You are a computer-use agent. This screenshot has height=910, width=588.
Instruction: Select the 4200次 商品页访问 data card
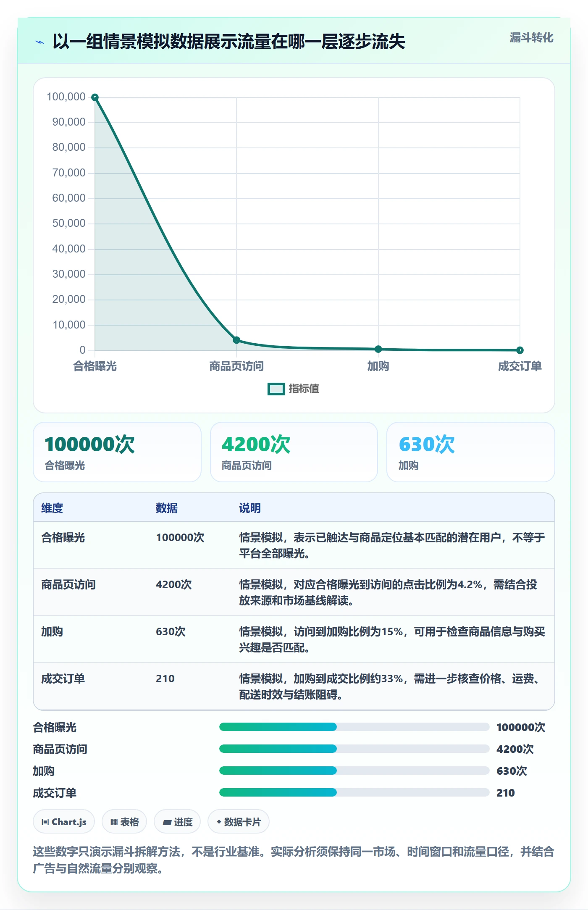click(294, 452)
